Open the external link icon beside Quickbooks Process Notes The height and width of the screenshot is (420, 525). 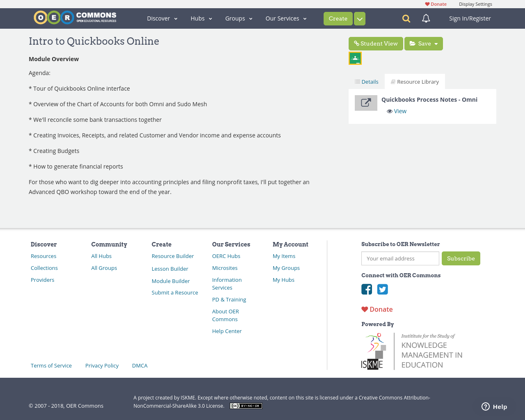pos(366,103)
